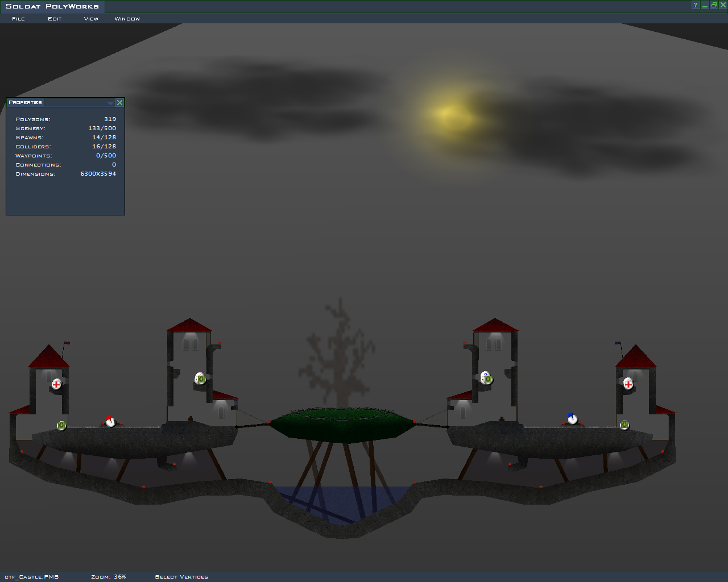Click the grenade kit in left inner tower
Screen dimensions: 728x582
point(200,379)
